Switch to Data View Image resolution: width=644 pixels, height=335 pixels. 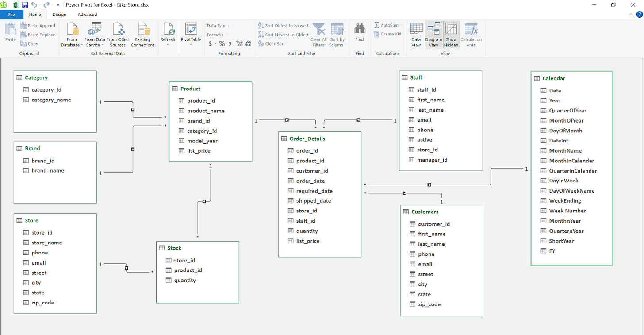tap(416, 35)
